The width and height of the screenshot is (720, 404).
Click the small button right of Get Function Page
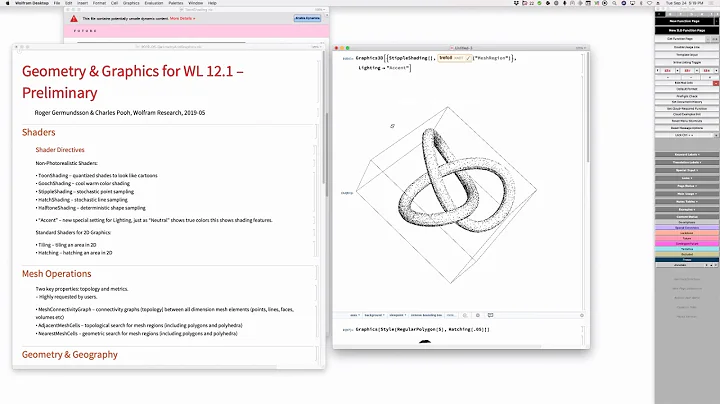pyautogui.click(x=708, y=39)
